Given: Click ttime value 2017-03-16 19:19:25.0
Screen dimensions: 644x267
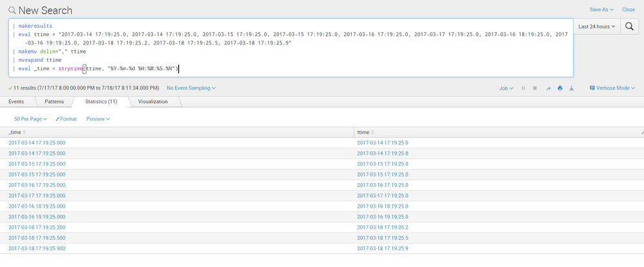Looking at the screenshot, I should (x=383, y=217).
